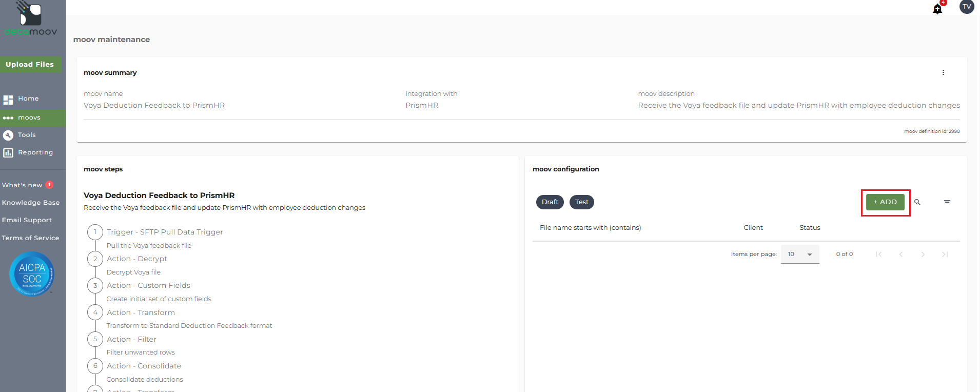Click the moov steps panel heading

103,169
